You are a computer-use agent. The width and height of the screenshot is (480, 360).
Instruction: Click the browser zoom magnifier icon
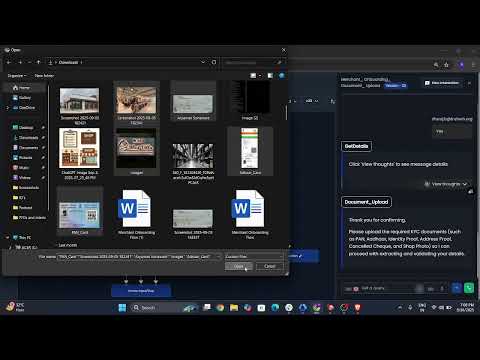coord(436,65)
